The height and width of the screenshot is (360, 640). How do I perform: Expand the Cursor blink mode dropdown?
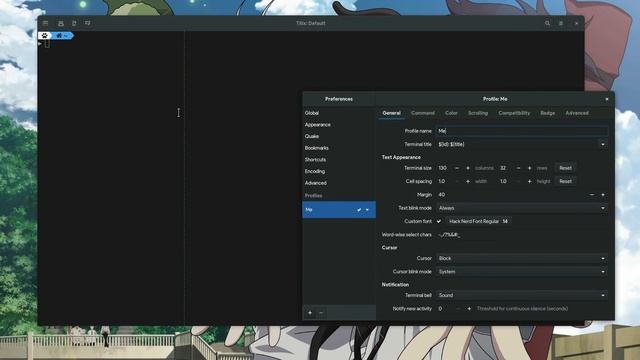pos(522,271)
